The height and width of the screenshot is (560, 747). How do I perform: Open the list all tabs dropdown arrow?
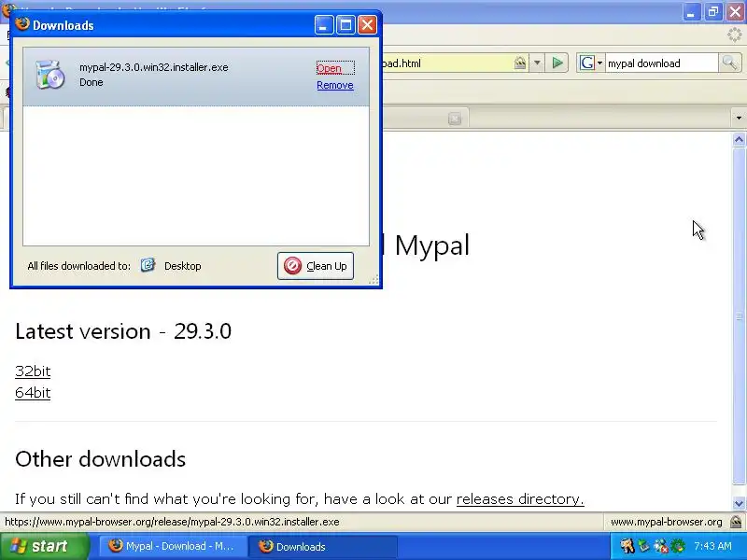(739, 118)
